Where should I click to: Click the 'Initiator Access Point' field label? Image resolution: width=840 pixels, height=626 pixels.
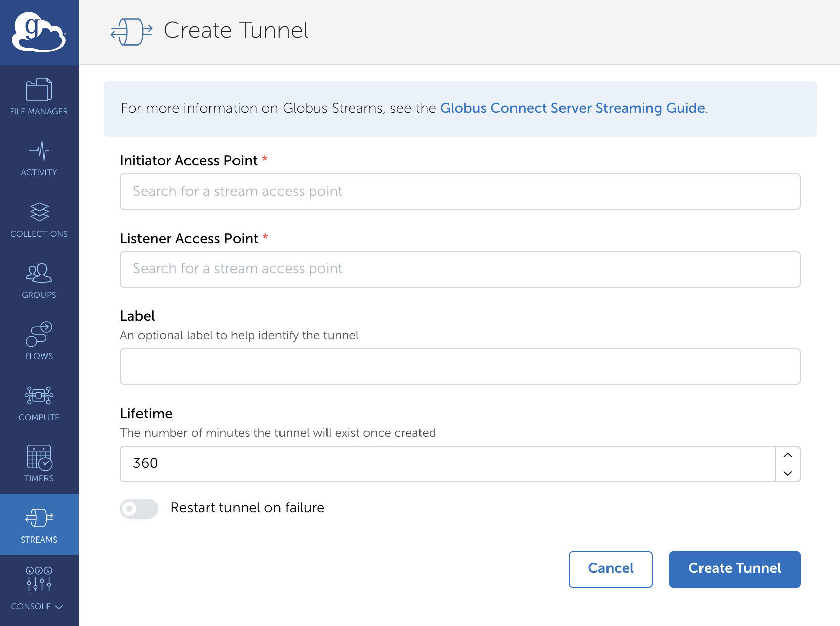click(x=189, y=161)
